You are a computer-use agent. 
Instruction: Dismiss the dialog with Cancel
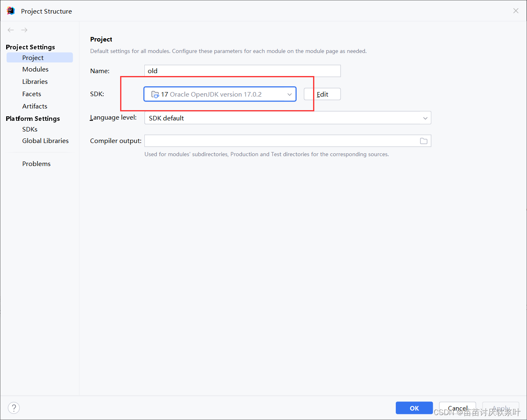[457, 408]
